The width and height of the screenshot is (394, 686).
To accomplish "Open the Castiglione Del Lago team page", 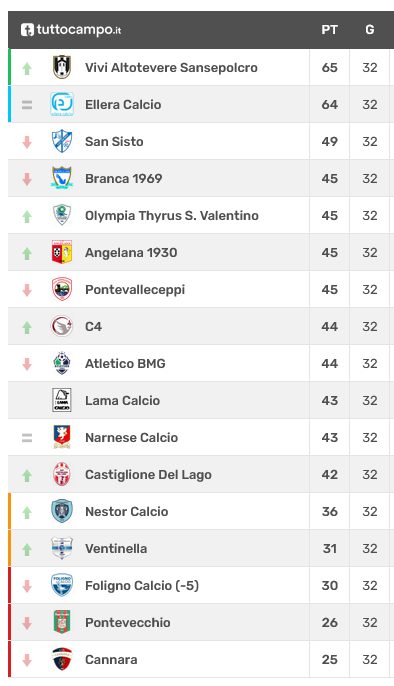I will 148,475.
